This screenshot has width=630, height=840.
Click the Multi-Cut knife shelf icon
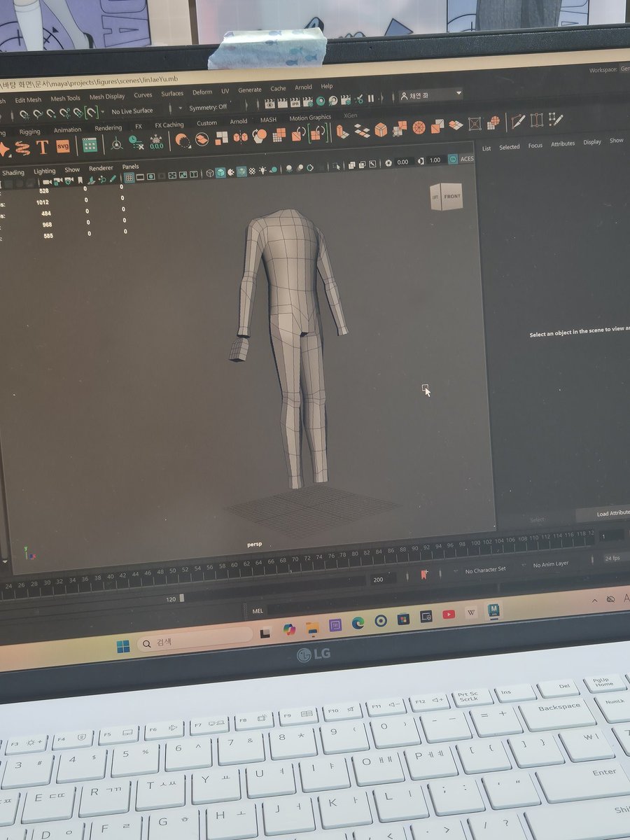[518, 121]
